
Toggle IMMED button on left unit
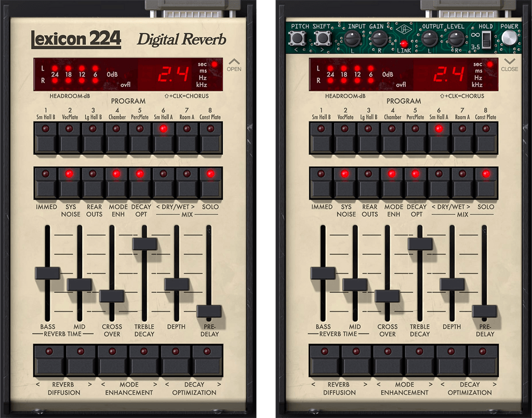pyautogui.click(x=46, y=183)
